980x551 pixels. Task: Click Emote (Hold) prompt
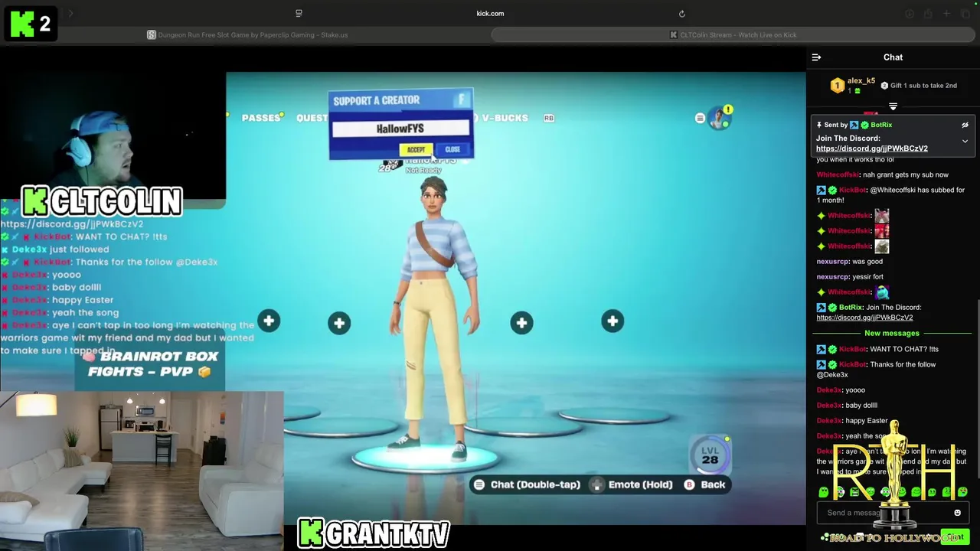[632, 484]
